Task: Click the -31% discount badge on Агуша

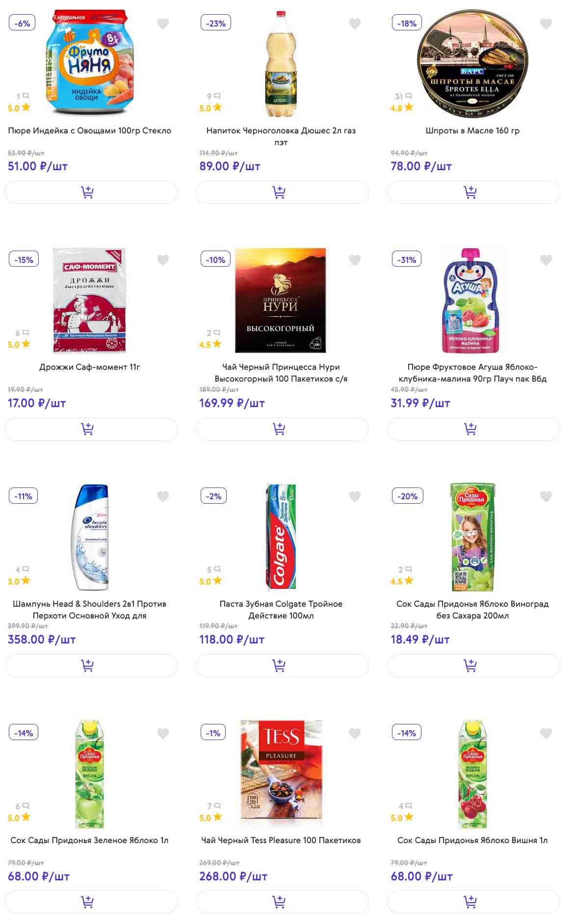Action: (x=407, y=259)
